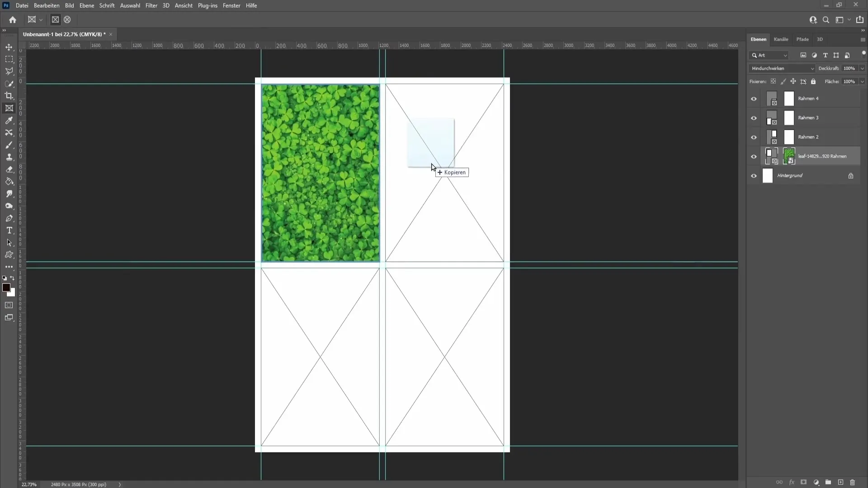Toggle lock transparent pixels

(x=773, y=82)
